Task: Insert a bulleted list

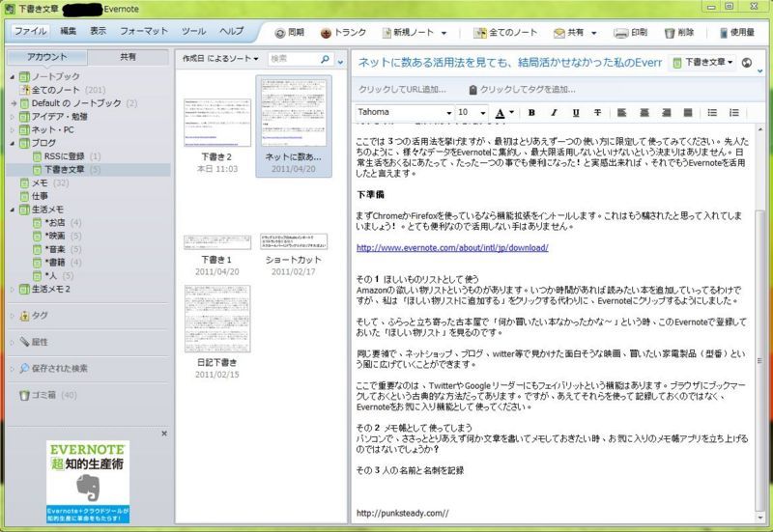Action: click(712, 113)
